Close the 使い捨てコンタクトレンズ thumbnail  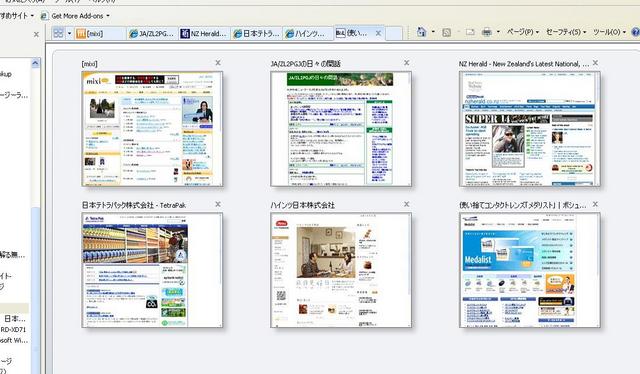click(x=595, y=204)
